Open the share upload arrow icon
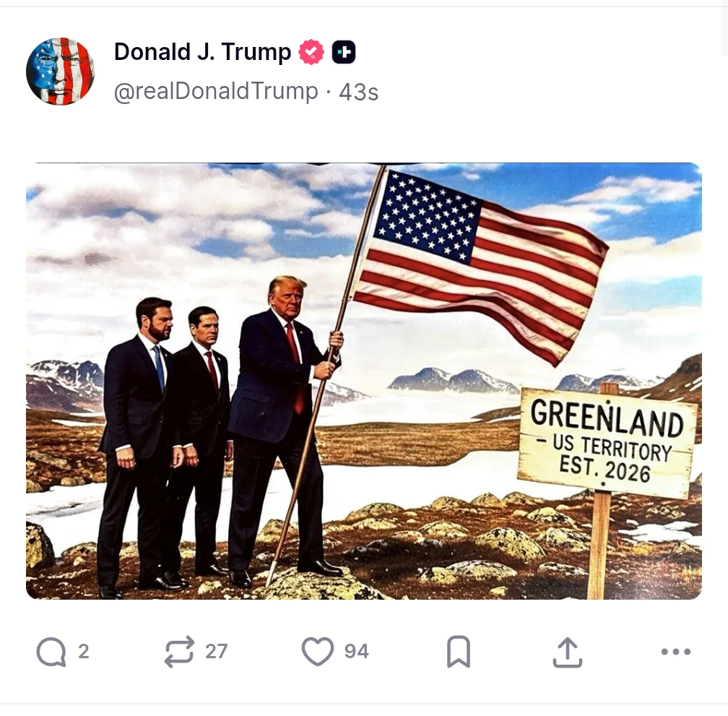 pos(568,652)
